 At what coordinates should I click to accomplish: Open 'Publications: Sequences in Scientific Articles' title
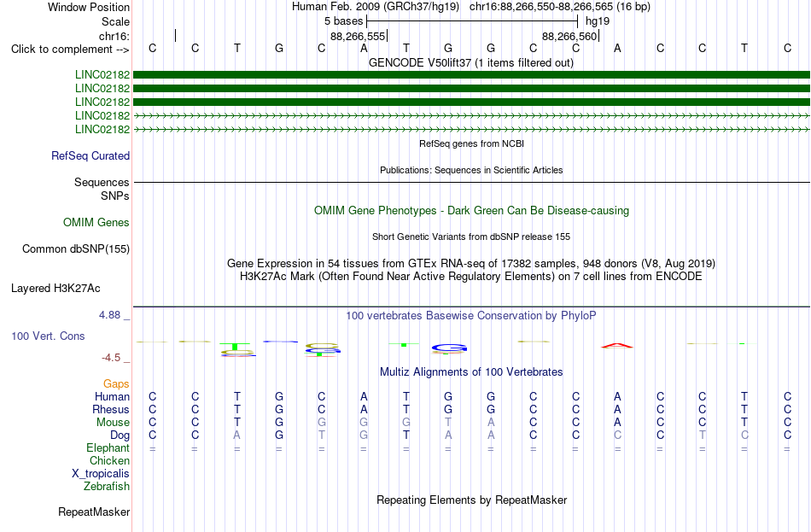coord(471,170)
